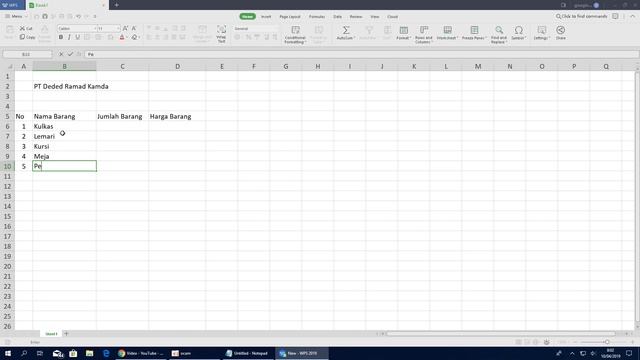Click the red font color swatch
This screenshot has height=360, width=640.
click(122, 37)
